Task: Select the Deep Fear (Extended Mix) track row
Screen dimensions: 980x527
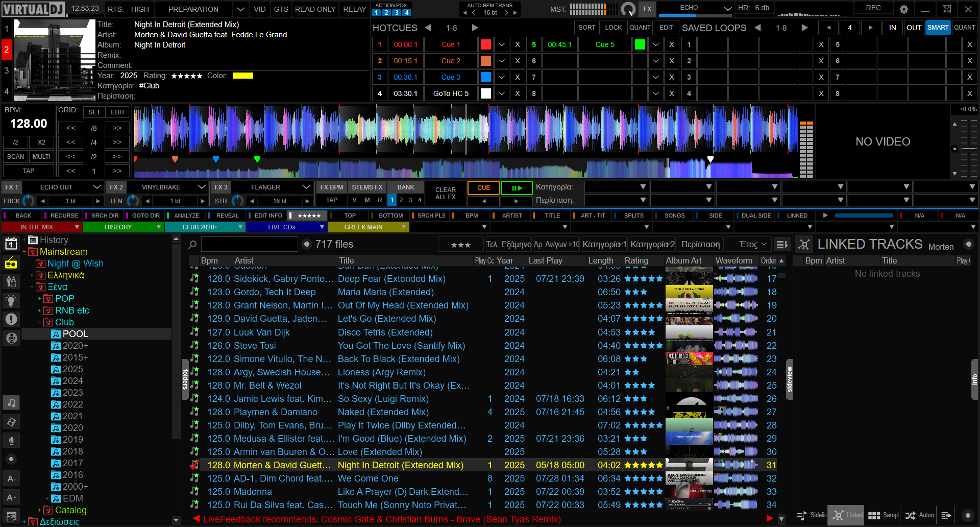Action: point(391,279)
